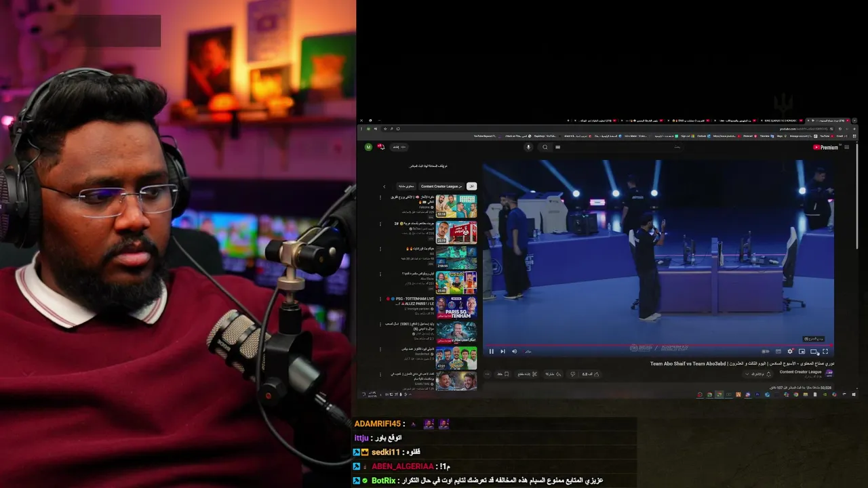Viewport: 868px width, 488px height.
Task: Save the video to playlist
Action: [x=503, y=374]
